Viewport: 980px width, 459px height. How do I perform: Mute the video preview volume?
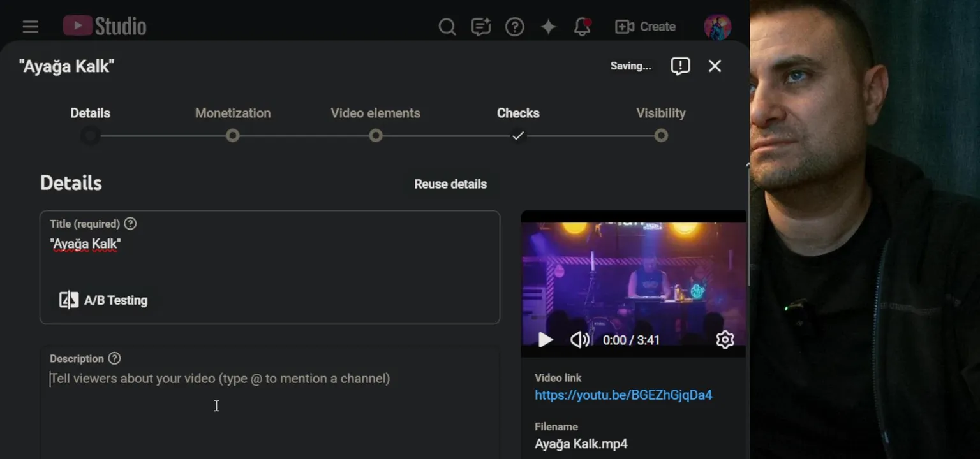tap(579, 340)
